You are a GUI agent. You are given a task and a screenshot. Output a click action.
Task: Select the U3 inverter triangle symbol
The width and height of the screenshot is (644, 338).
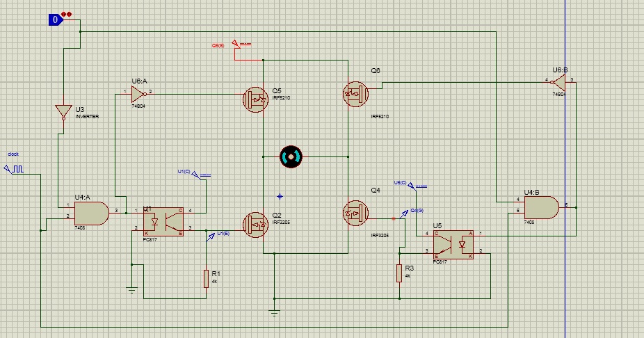pos(63,112)
